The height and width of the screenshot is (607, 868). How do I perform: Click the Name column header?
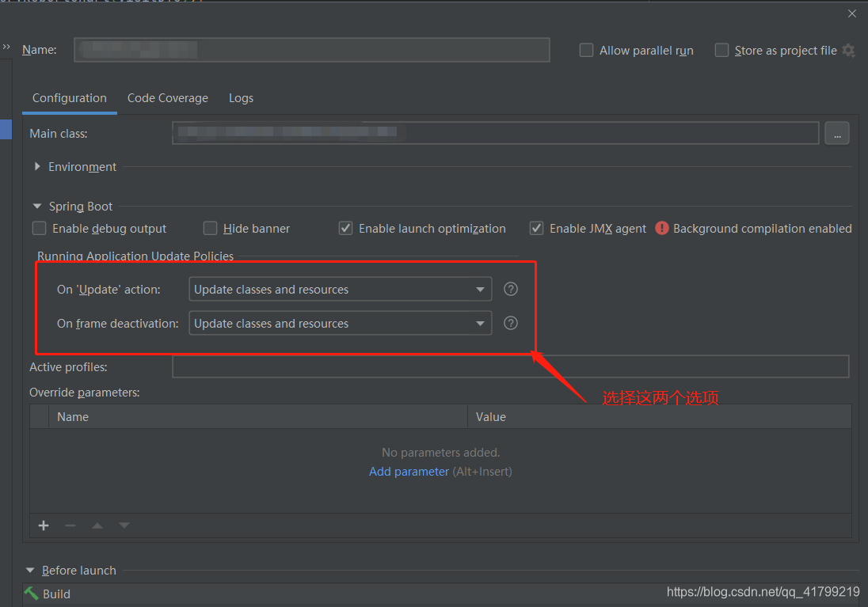coord(258,416)
